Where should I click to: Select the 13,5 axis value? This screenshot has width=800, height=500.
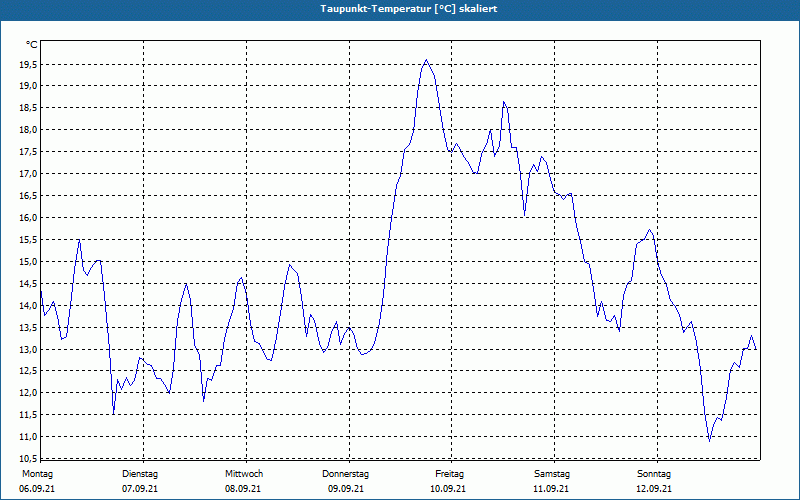29,327
